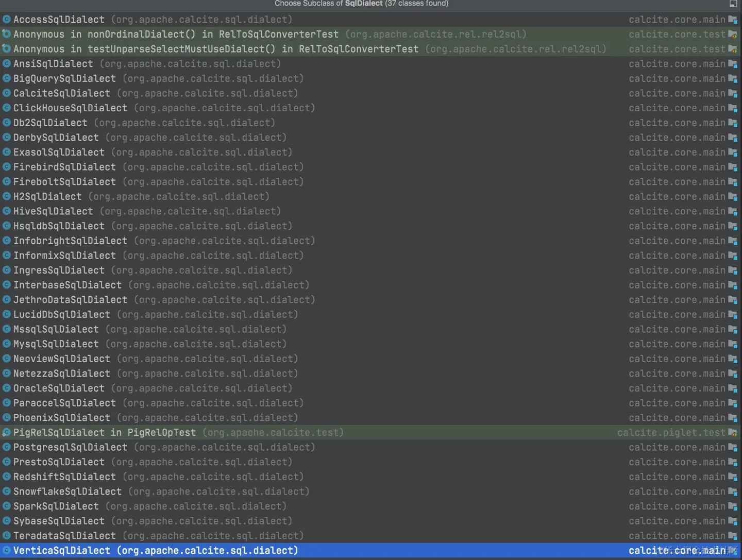Image resolution: width=742 pixels, height=560 pixels.
Task: Go to InterbaseSqlDialect class
Action: tap(370, 285)
